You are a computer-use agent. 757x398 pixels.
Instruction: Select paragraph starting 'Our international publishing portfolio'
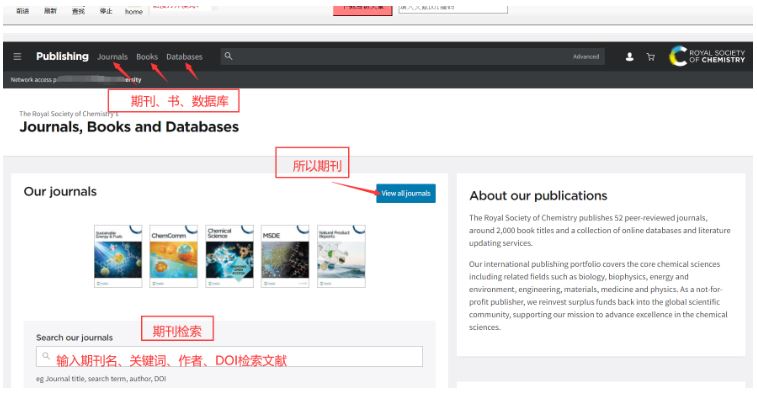tap(598, 296)
